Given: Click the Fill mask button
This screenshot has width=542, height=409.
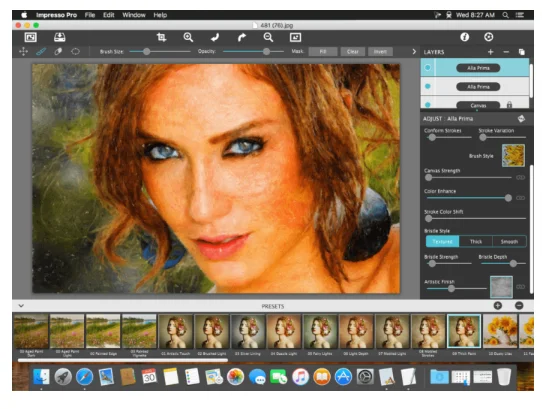Looking at the screenshot, I should pyautogui.click(x=323, y=52).
